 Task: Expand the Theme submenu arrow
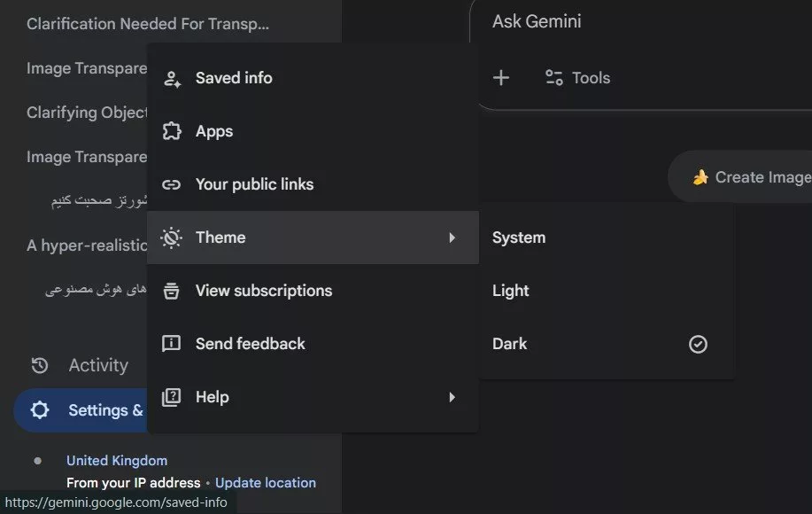(452, 238)
